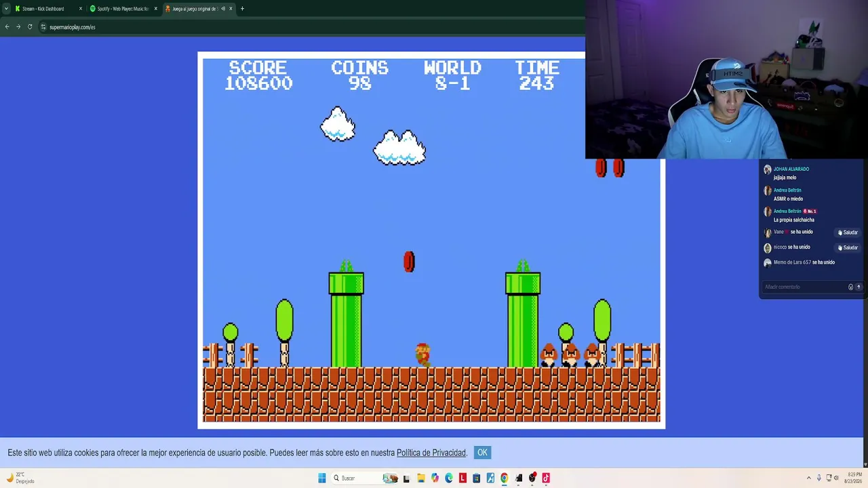This screenshot has height=488, width=868.
Task: Open the volume control in system tray
Action: click(835, 478)
